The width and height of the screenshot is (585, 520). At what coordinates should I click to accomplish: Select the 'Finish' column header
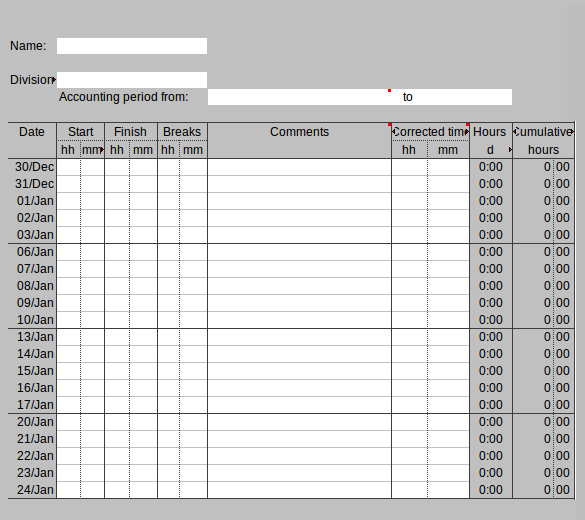(x=130, y=132)
